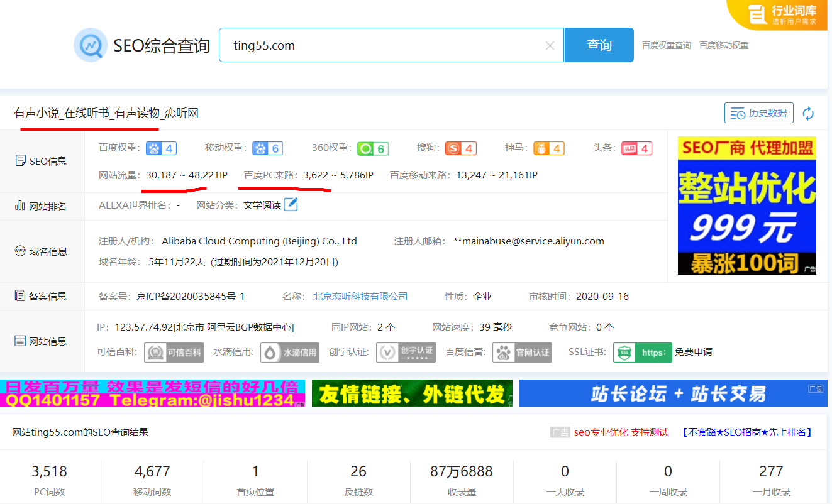Click the SEO信息 sidebar icon

[x=21, y=161]
